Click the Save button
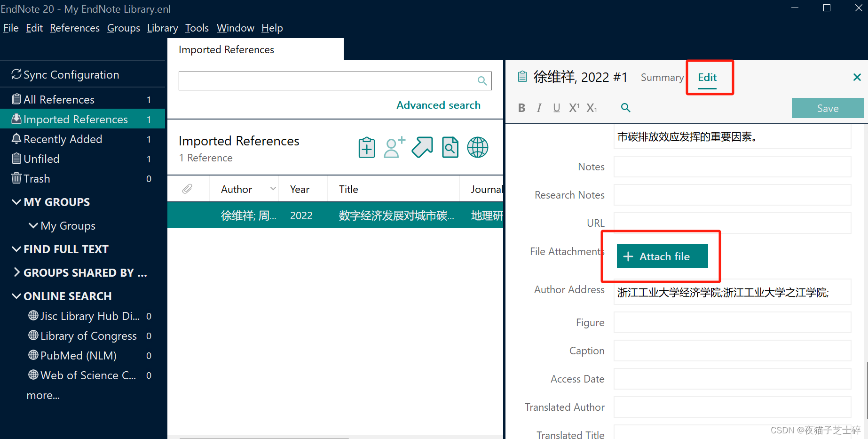This screenshot has height=439, width=868. pos(828,108)
